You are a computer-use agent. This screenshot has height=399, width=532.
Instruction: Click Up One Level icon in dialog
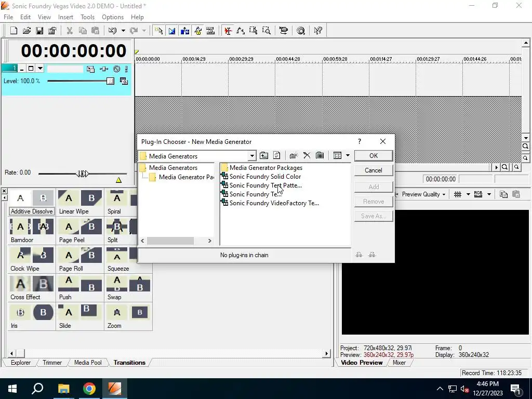pos(263,156)
